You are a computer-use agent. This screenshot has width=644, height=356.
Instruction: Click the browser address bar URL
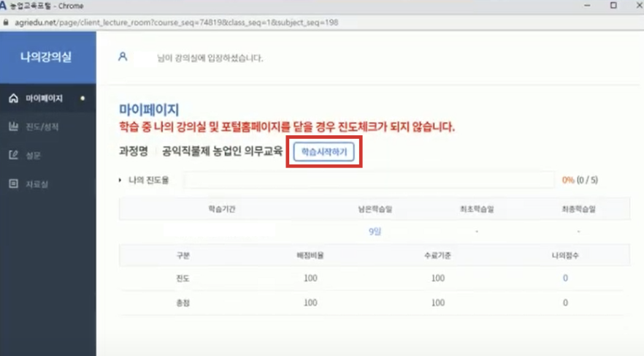(x=177, y=23)
